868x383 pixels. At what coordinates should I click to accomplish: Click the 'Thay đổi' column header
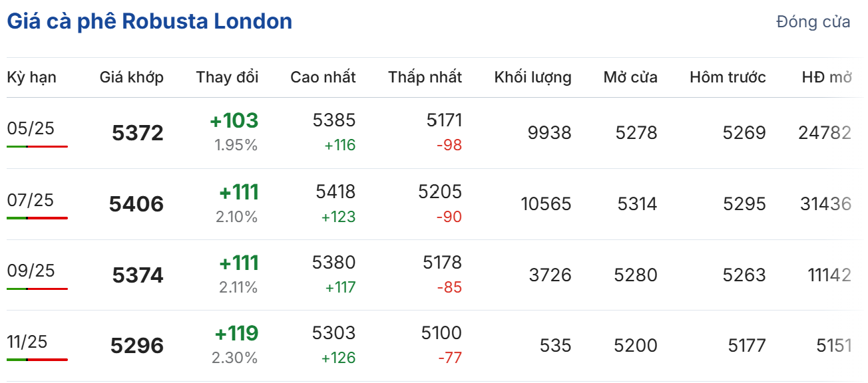(227, 77)
